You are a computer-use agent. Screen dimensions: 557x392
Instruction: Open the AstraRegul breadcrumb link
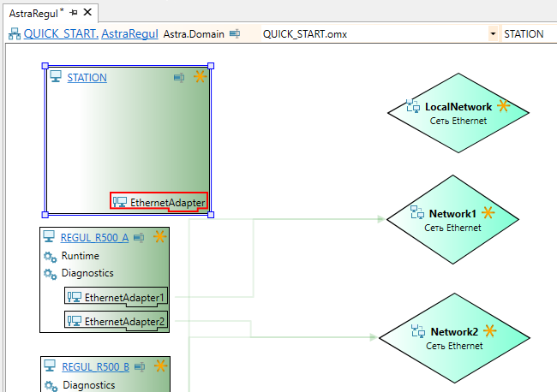[x=130, y=34]
